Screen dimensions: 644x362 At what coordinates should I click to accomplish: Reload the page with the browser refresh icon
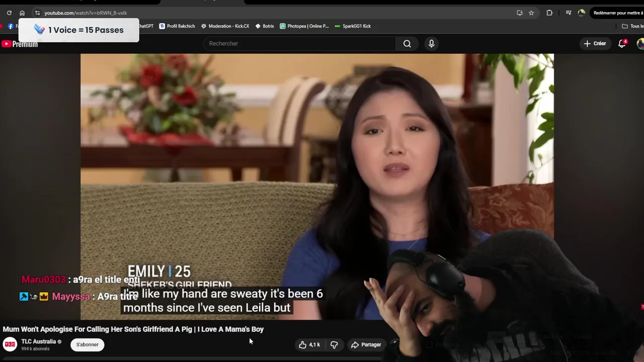point(9,13)
